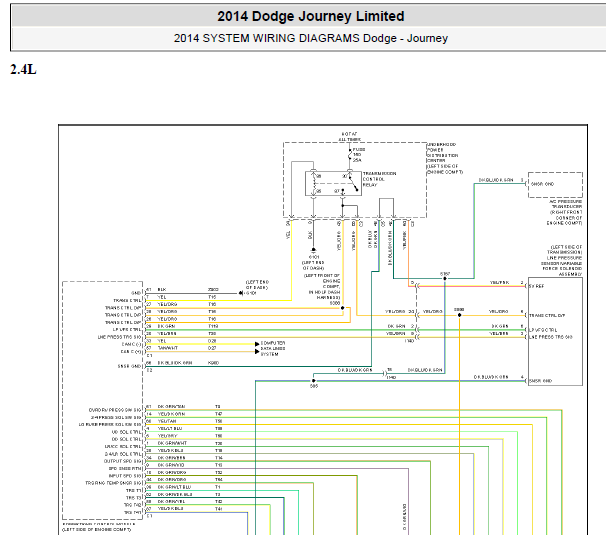Click '(LEFT SIDE OF ENGINE COMPT)' under control module
The width and height of the screenshot is (606, 535).
click(96, 530)
